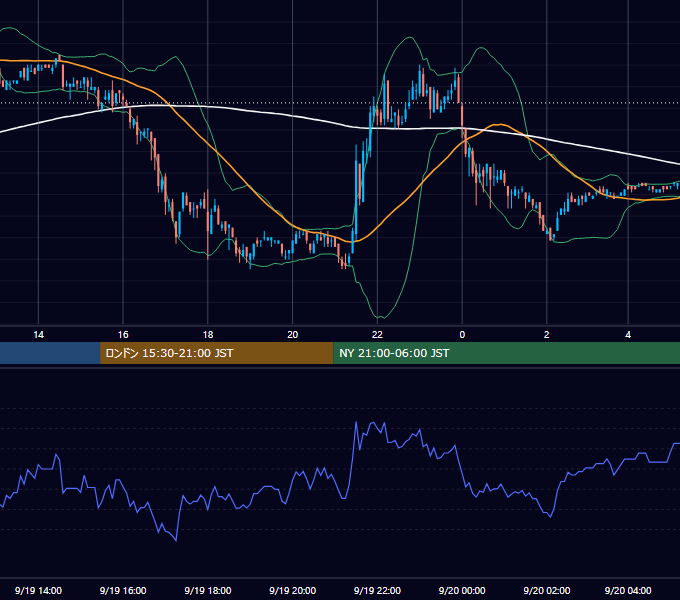Click the '20' hour label on the upper chart axis
The image size is (680, 600).
point(293,335)
